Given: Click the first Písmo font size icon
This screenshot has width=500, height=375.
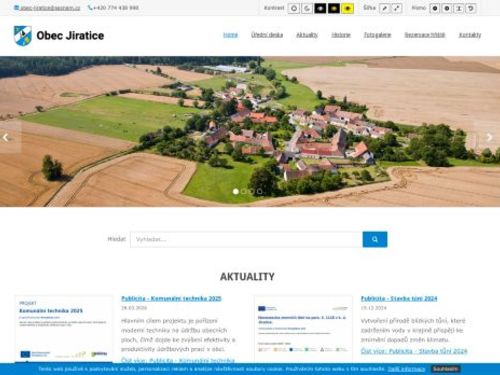Looking at the screenshot, I should [x=435, y=8].
